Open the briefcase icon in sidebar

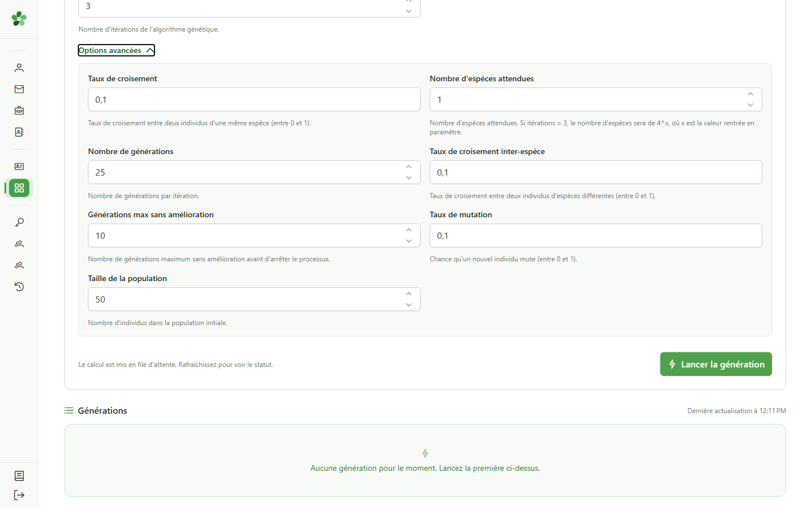[x=19, y=111]
